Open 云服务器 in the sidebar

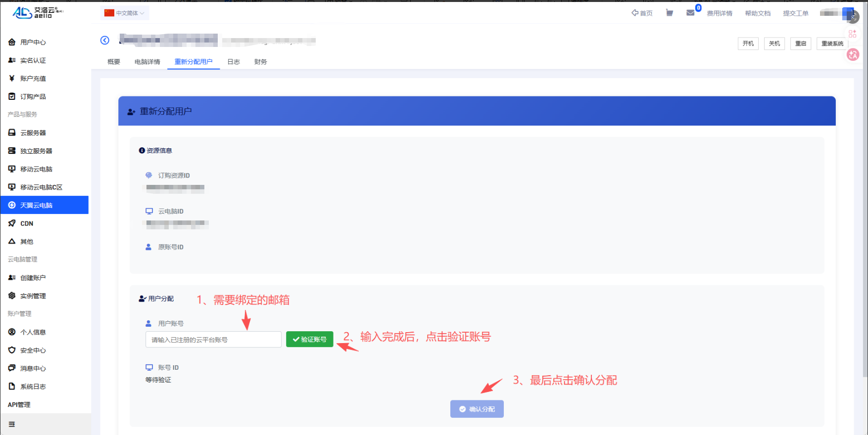tap(33, 133)
